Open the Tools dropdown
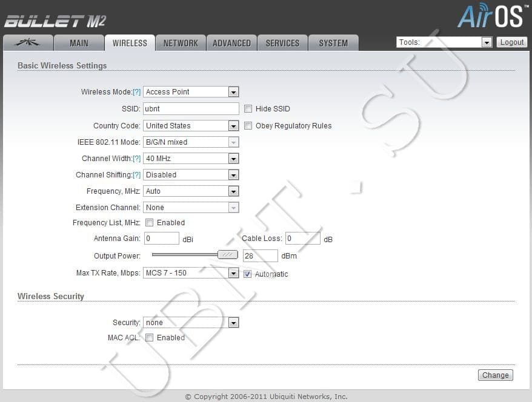Image resolution: width=532 pixels, height=402 pixels. (x=444, y=42)
